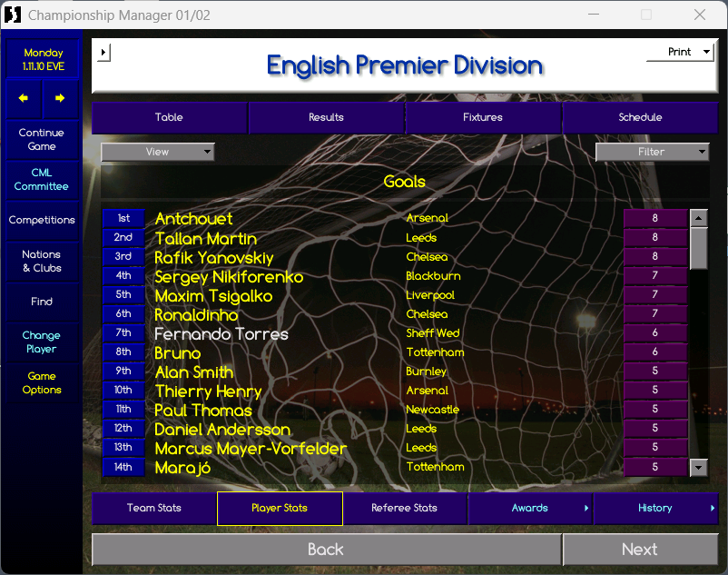
Task: Select player Sergey Nikiforenko
Action: click(229, 277)
